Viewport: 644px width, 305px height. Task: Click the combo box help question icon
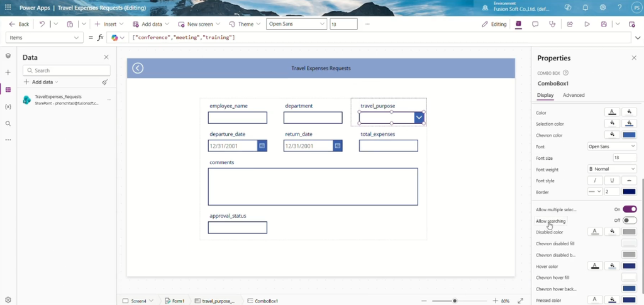coord(565,73)
